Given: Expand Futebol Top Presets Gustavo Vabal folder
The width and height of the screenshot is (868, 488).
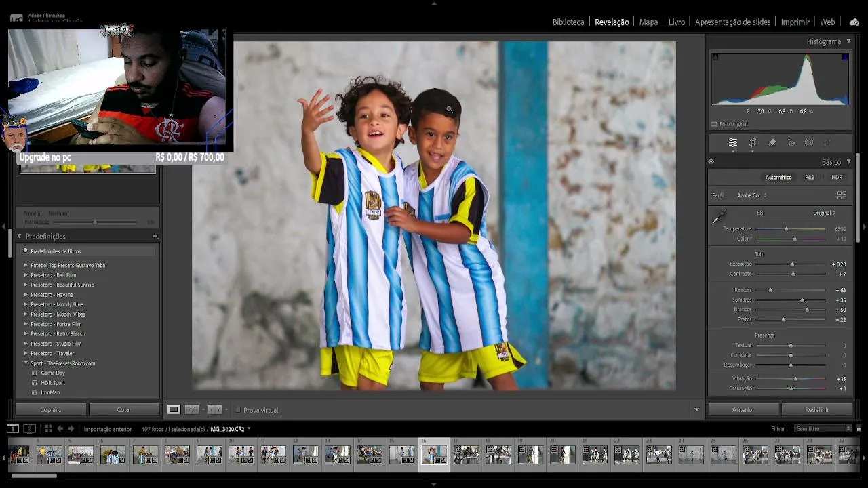Looking at the screenshot, I should (26, 265).
